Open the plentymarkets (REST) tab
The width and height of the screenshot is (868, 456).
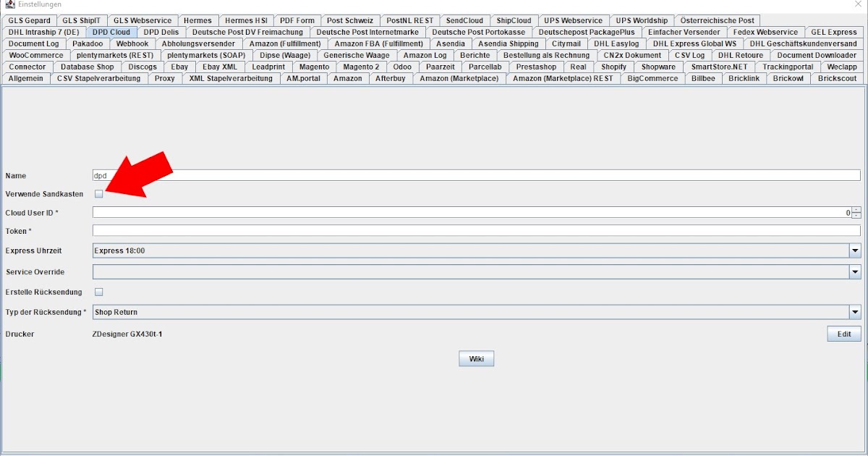[115, 55]
